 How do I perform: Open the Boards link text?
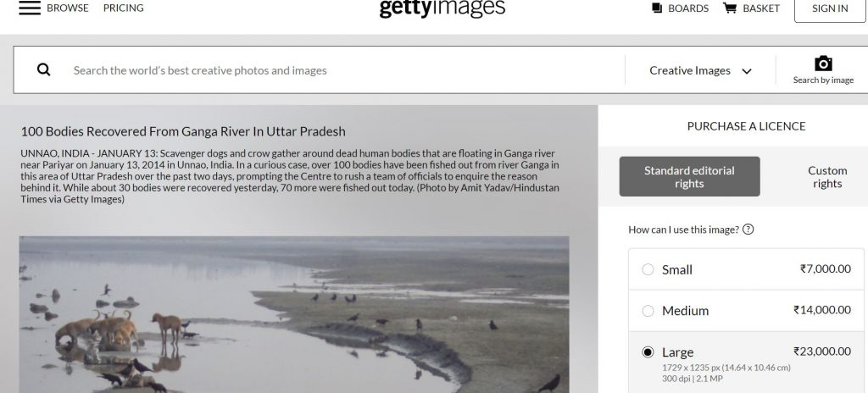[688, 8]
